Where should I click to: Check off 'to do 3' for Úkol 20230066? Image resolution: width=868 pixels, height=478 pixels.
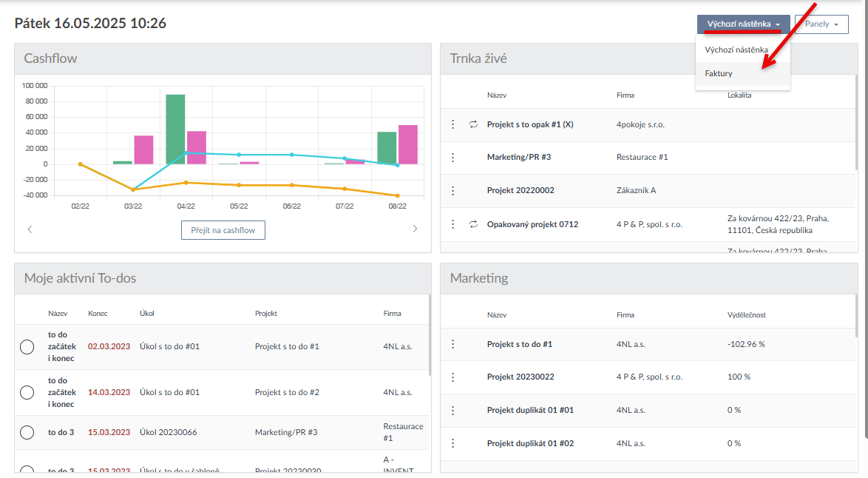[x=27, y=432]
